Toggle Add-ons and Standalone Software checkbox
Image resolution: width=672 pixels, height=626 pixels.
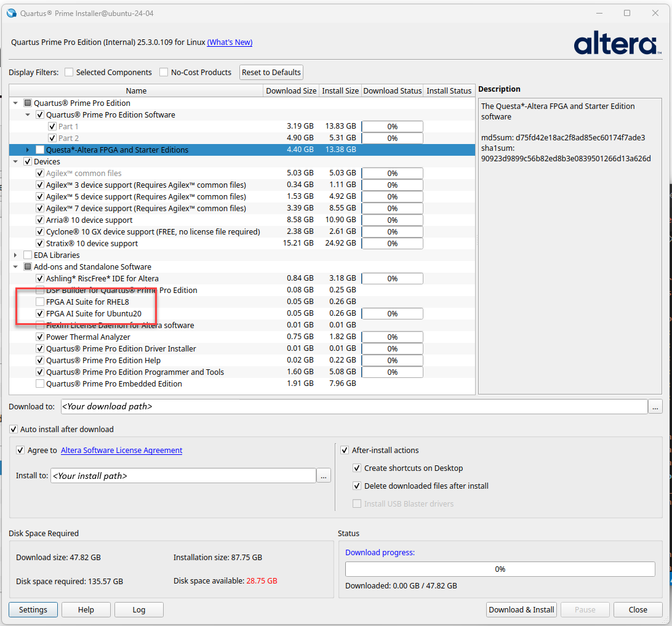click(28, 267)
